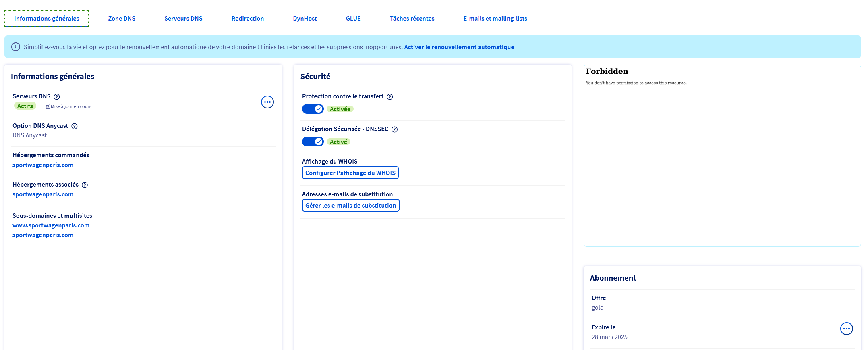Open the Redirection tab
Screen dimensions: 868x350
point(247,19)
